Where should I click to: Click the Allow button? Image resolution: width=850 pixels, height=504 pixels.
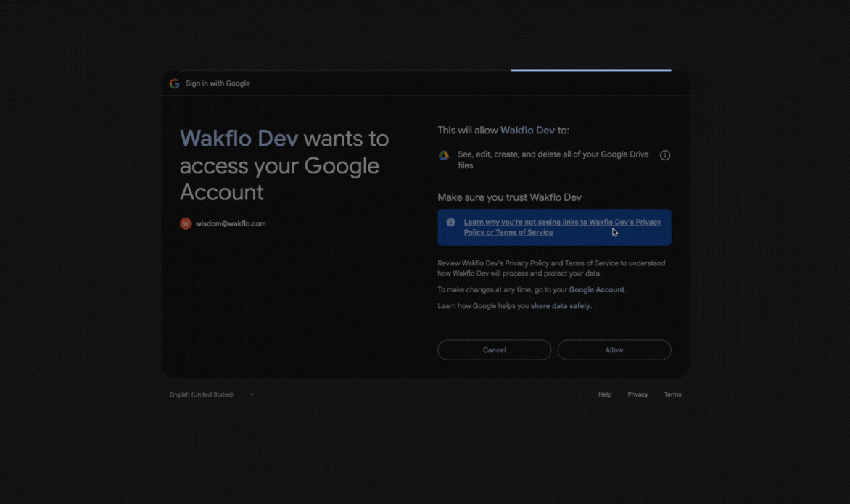click(x=614, y=350)
